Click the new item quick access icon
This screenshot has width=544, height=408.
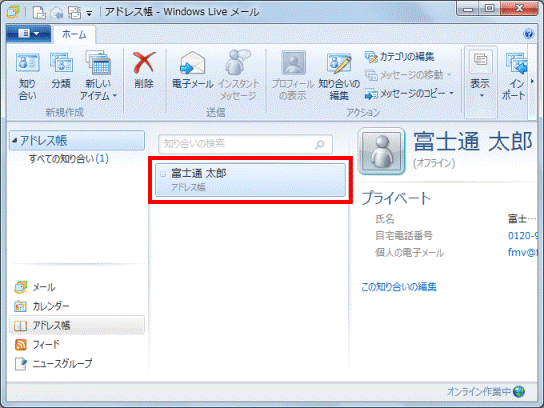39,12
